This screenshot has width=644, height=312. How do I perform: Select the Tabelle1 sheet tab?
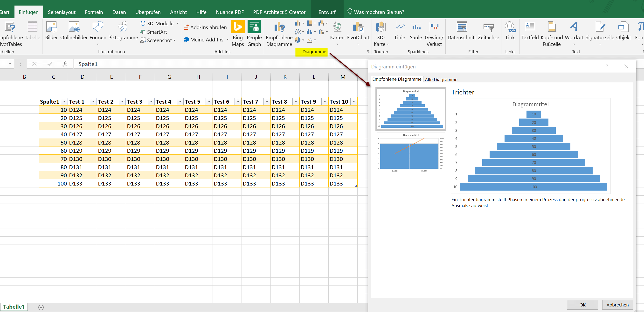click(x=14, y=307)
